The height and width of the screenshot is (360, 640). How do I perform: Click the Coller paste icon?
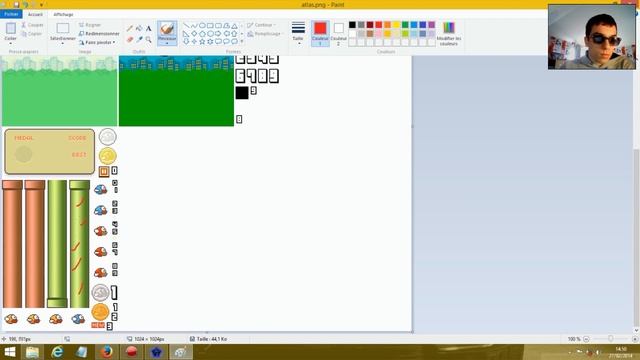click(x=11, y=28)
